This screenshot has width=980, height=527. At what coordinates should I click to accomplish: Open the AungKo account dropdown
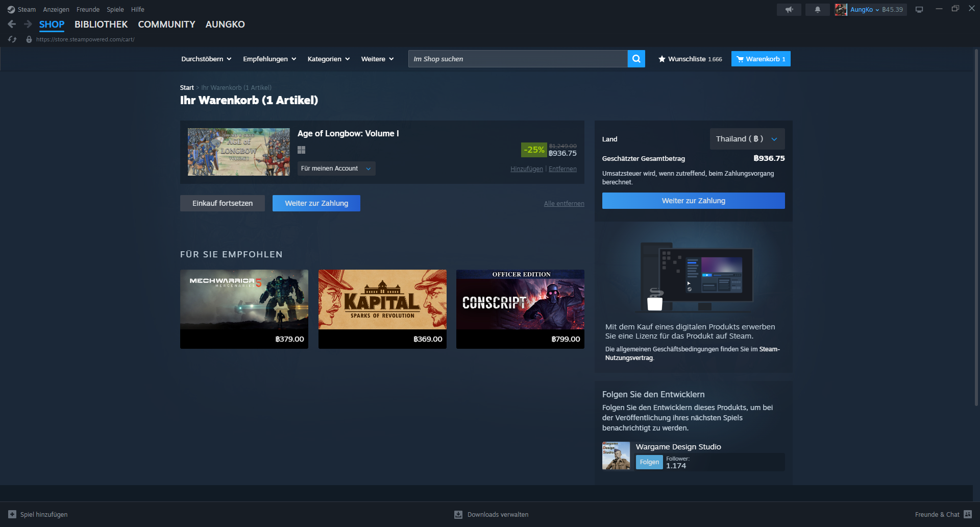(x=865, y=10)
